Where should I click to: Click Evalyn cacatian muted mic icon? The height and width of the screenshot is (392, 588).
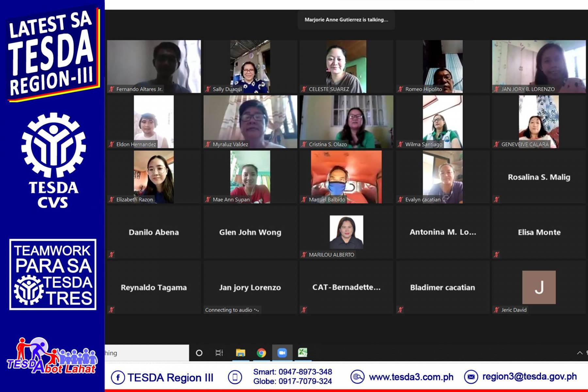(400, 199)
